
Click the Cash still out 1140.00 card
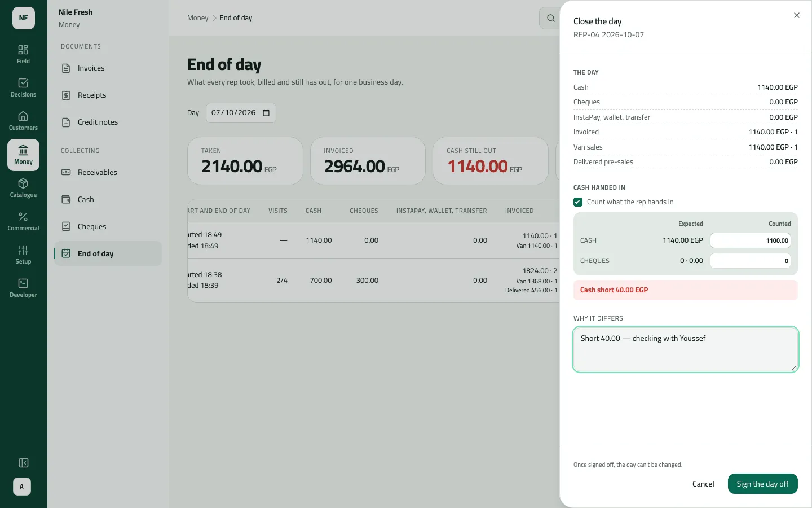491,161
